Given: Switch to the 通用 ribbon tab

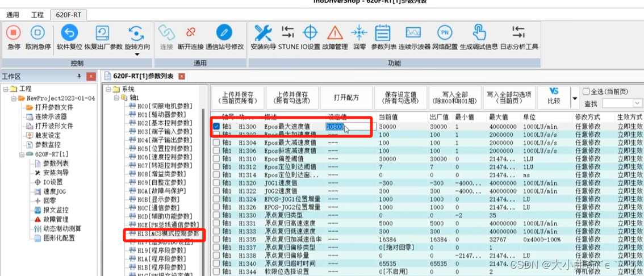Looking at the screenshot, I should 12,15.
